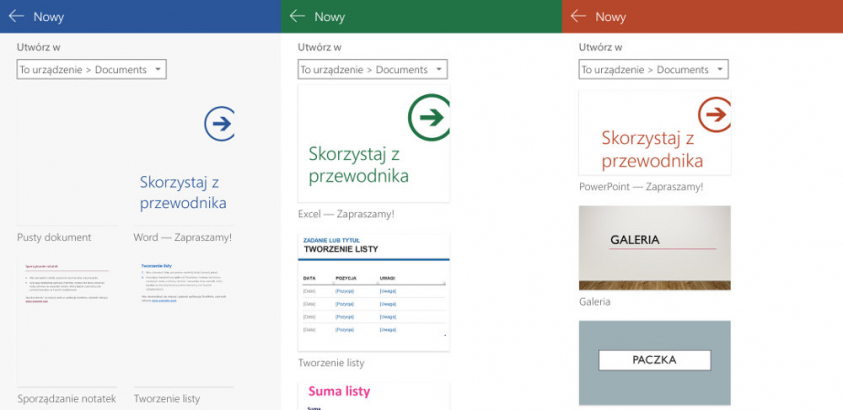
Task: Click the orange circled arrow icon in PowerPoint
Action: pos(714,115)
